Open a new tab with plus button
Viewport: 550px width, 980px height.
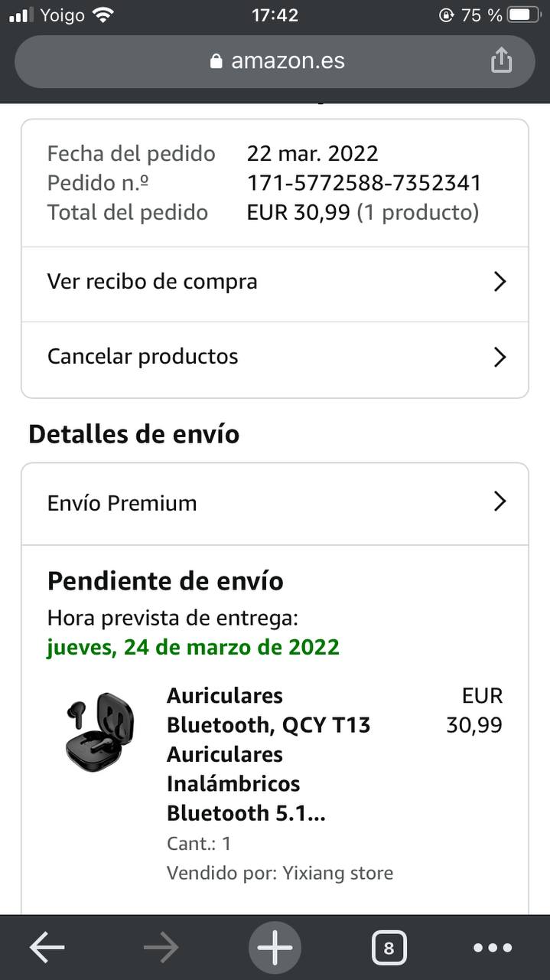[275, 949]
